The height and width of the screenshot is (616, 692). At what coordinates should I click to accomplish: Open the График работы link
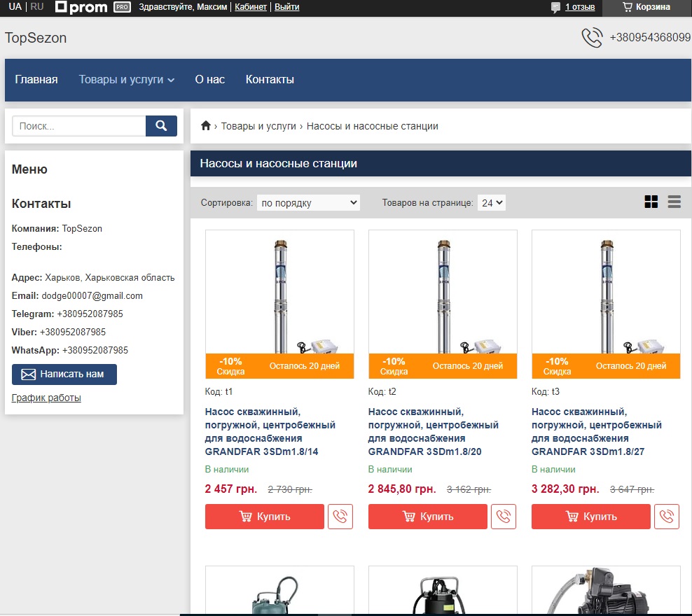point(46,398)
